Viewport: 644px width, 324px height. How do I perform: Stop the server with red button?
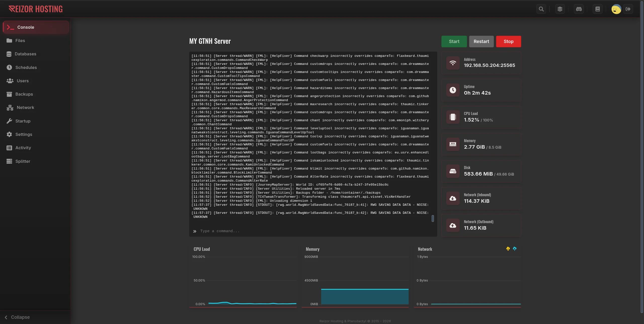(508, 42)
